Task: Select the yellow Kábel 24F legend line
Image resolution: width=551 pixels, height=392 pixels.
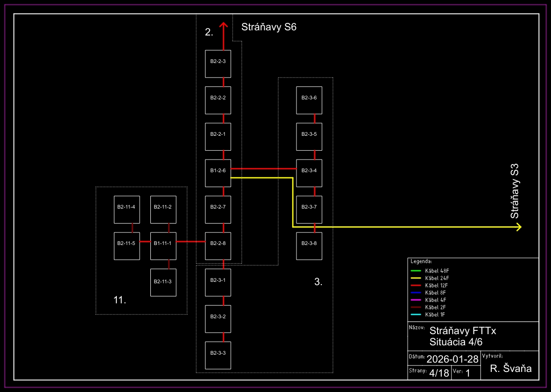Action: pos(417,278)
